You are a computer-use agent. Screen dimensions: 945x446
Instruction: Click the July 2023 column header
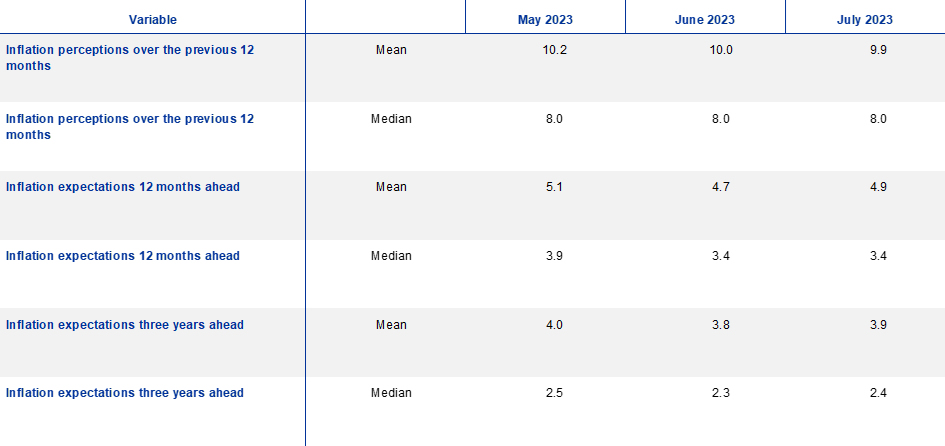(865, 20)
